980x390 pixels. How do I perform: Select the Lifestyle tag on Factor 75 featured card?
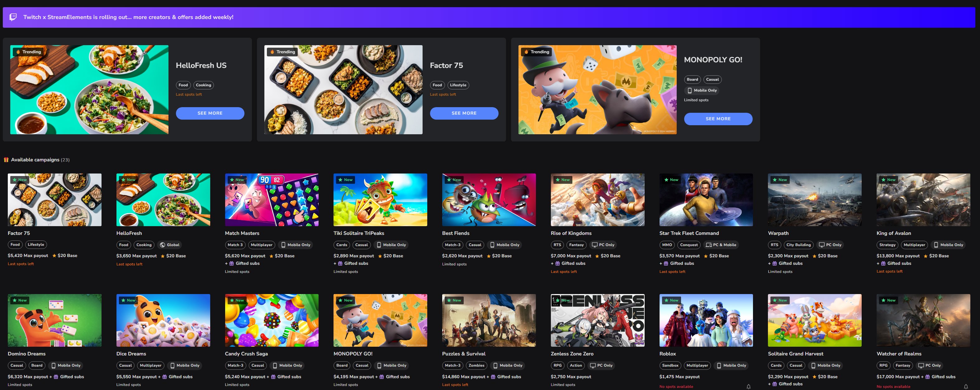point(458,85)
